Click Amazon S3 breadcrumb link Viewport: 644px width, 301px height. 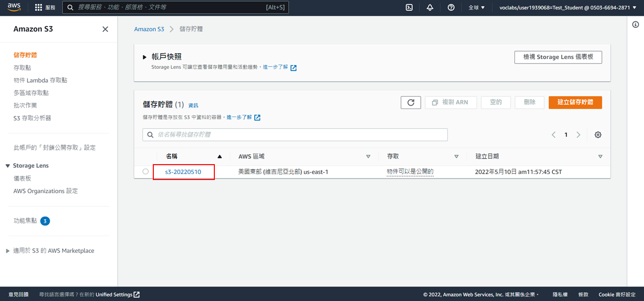[149, 29]
